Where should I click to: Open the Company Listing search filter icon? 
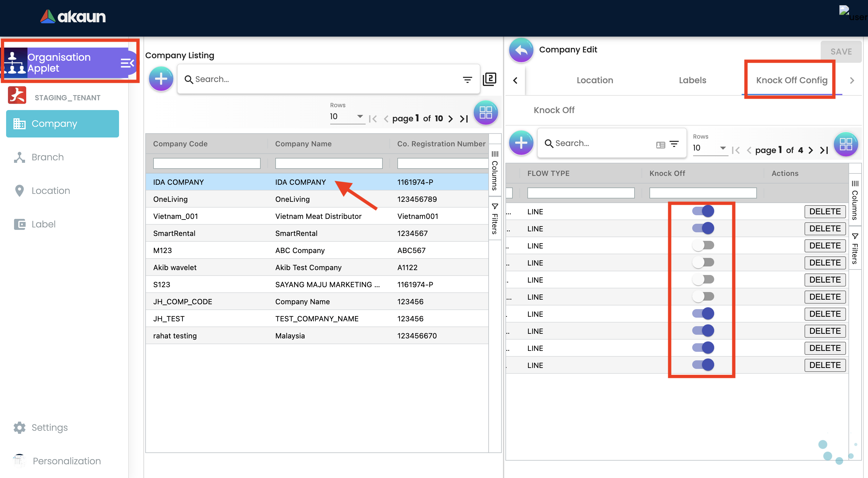coord(467,80)
